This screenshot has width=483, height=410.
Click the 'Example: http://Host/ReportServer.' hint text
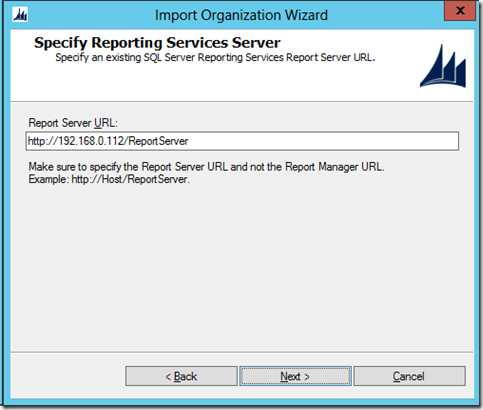pos(109,179)
